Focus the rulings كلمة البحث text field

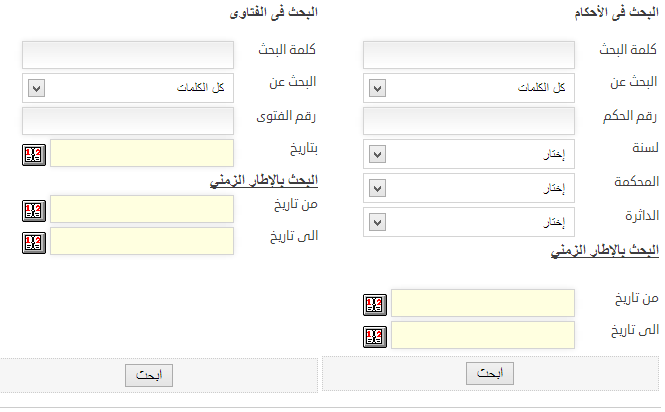[469, 55]
